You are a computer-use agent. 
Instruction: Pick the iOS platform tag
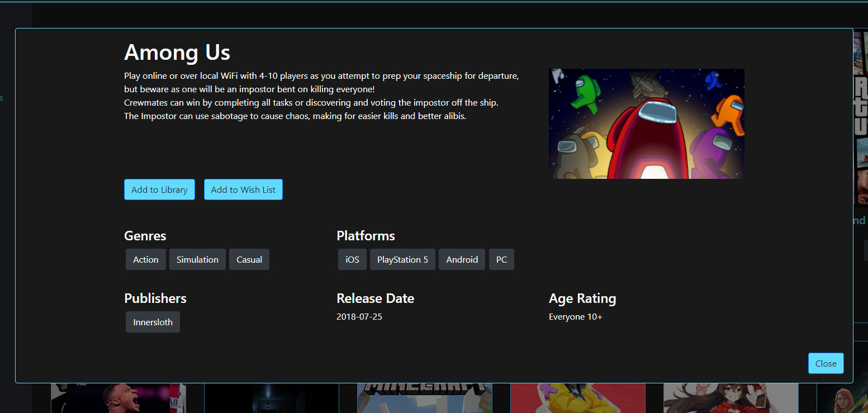(x=352, y=259)
